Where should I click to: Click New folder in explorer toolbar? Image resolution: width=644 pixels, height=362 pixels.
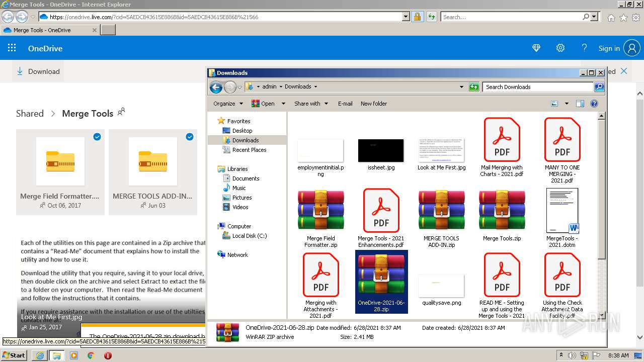pos(374,104)
